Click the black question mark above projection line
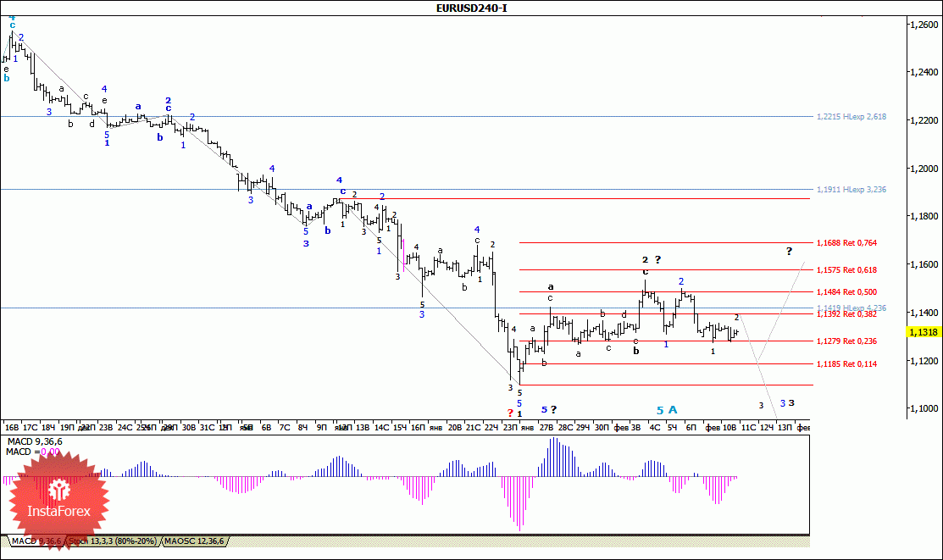 pos(789,252)
